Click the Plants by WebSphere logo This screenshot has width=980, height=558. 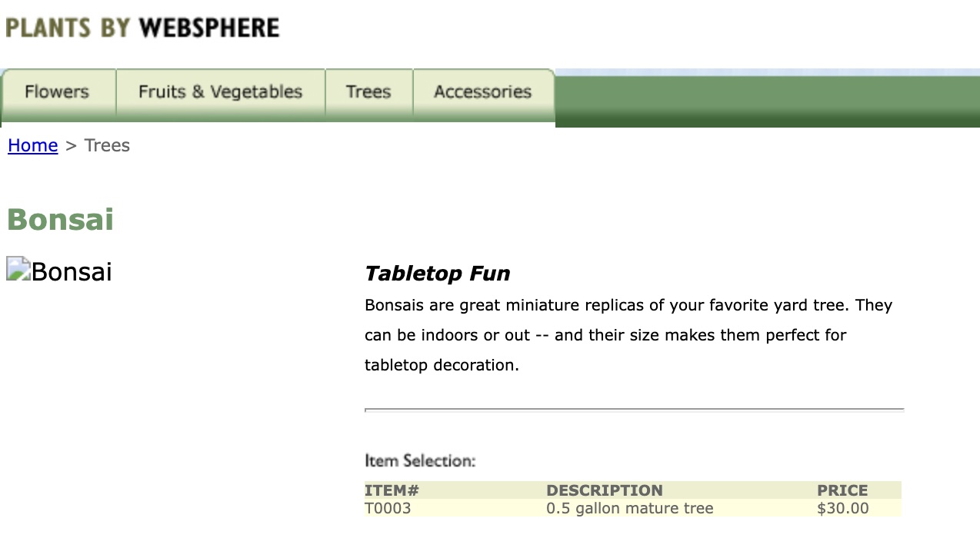[x=142, y=28]
